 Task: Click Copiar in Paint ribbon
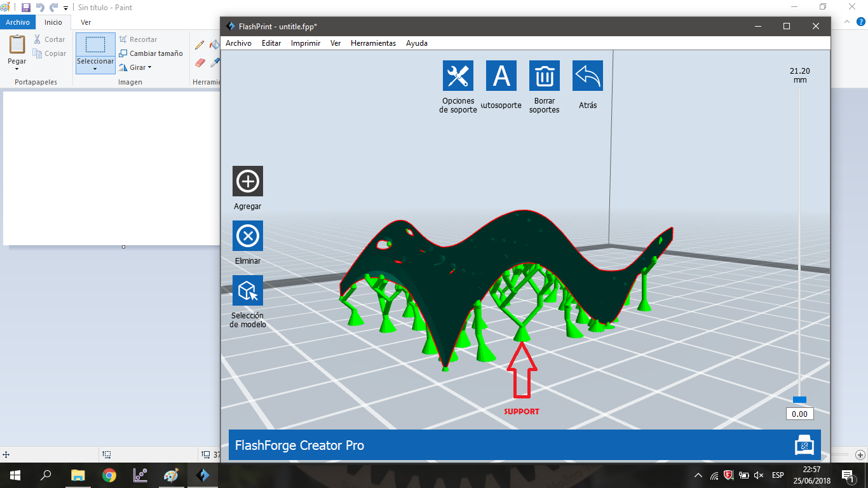click(x=50, y=53)
